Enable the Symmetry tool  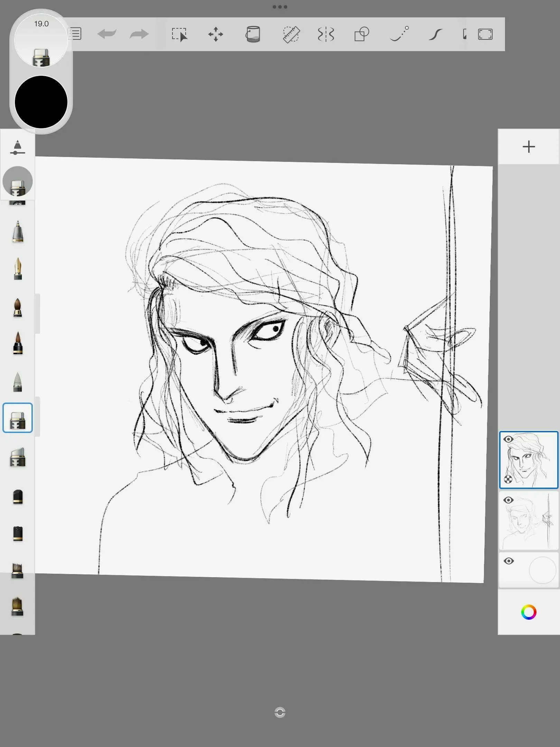[326, 34]
